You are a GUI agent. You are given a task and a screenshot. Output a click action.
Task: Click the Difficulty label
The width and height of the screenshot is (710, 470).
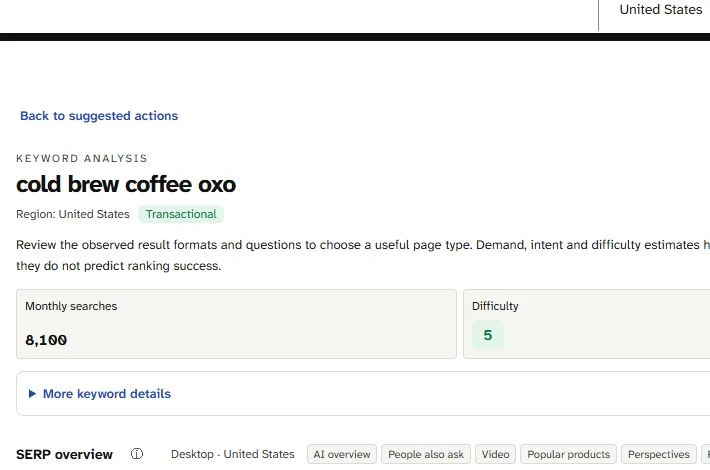495,306
